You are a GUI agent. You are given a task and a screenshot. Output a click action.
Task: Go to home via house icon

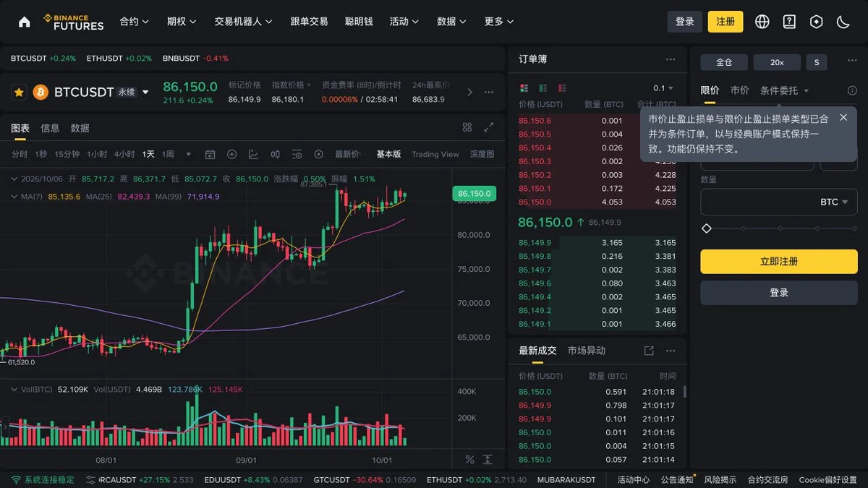(x=25, y=22)
